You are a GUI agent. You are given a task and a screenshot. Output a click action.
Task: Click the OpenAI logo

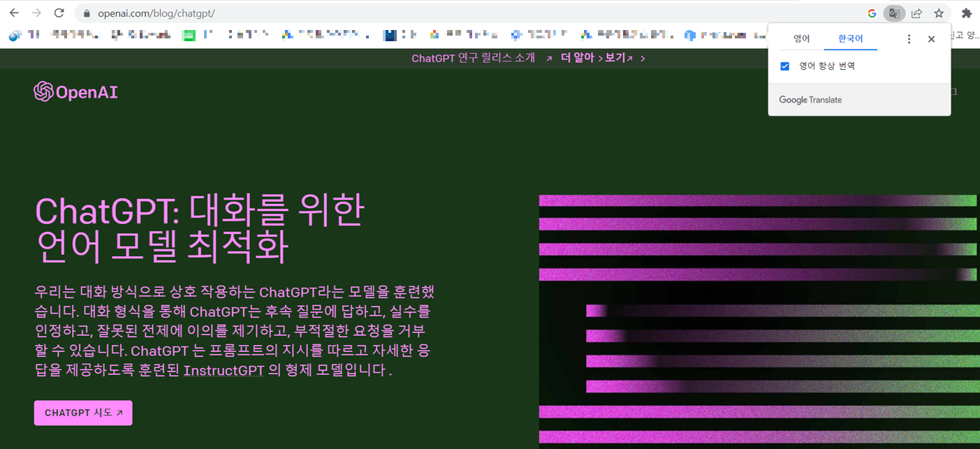tap(75, 91)
